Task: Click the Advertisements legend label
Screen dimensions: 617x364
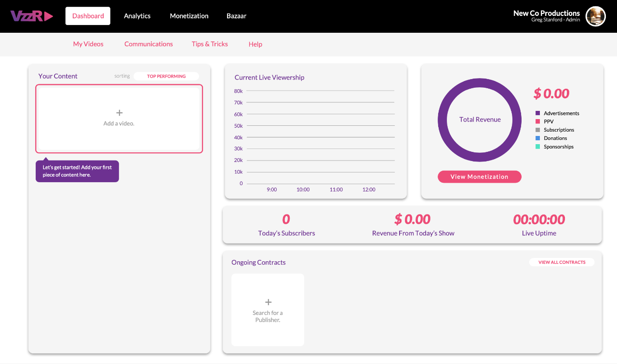Action: point(562,113)
